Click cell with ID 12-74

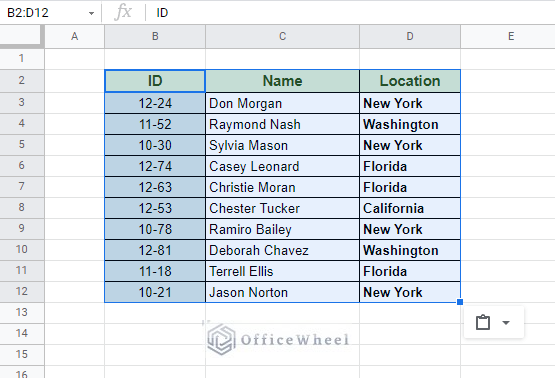pos(155,166)
